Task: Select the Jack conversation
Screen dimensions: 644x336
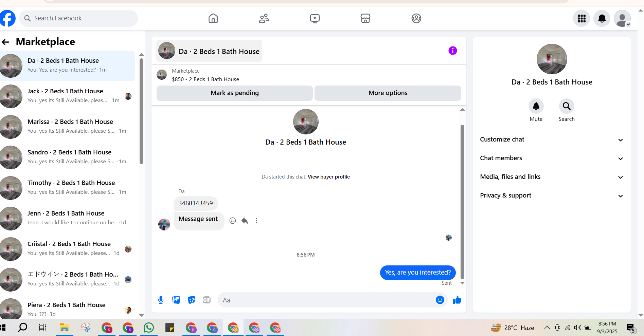Action: coord(67,96)
